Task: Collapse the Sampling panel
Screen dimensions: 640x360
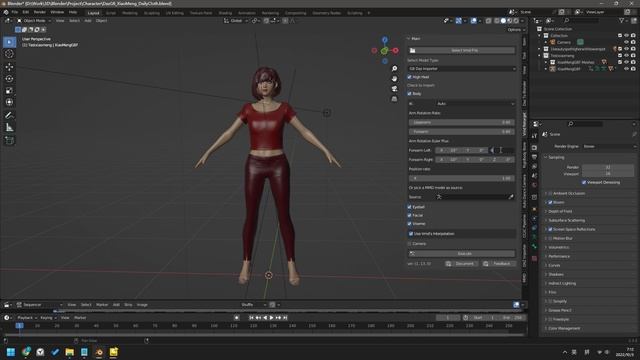Action: coord(556,157)
